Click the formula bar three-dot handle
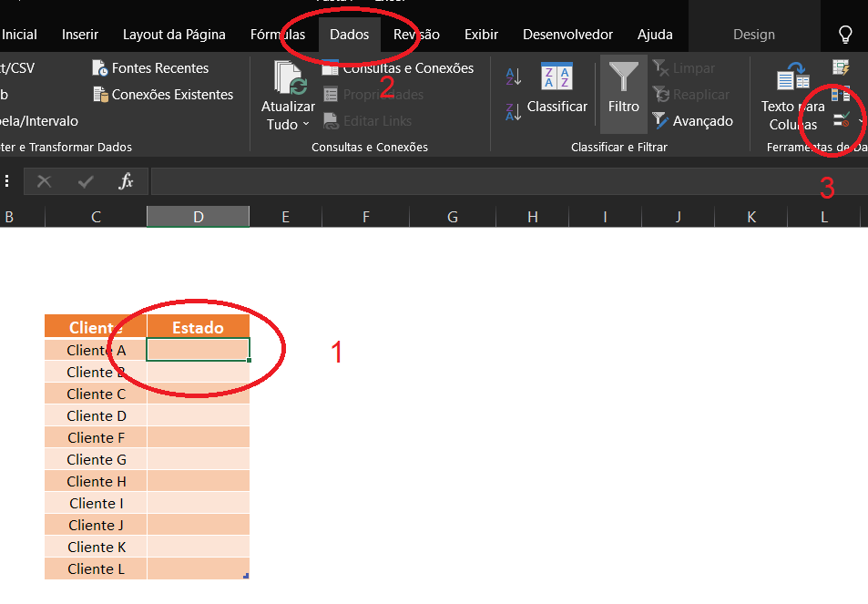This screenshot has width=868, height=604. (x=7, y=181)
